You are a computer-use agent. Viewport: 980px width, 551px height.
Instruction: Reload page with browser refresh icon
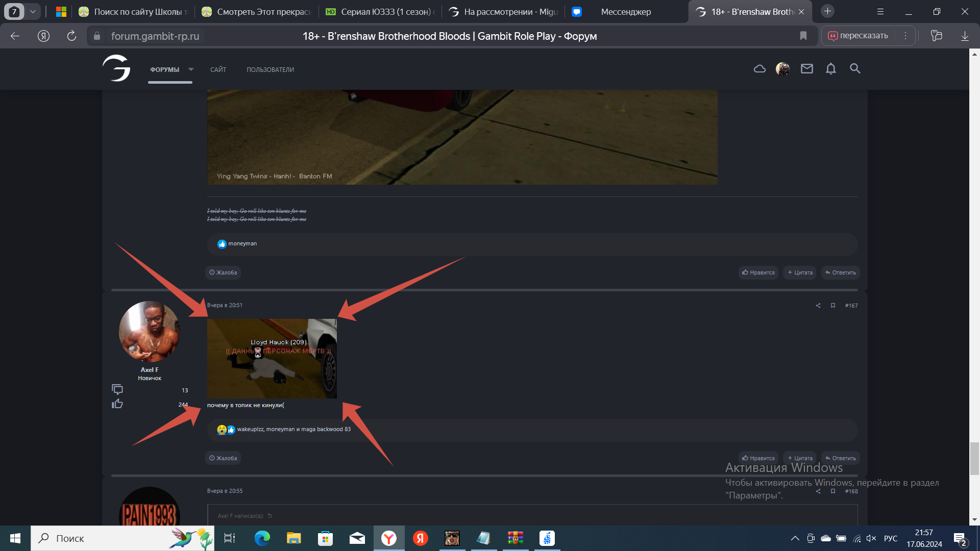71,36
